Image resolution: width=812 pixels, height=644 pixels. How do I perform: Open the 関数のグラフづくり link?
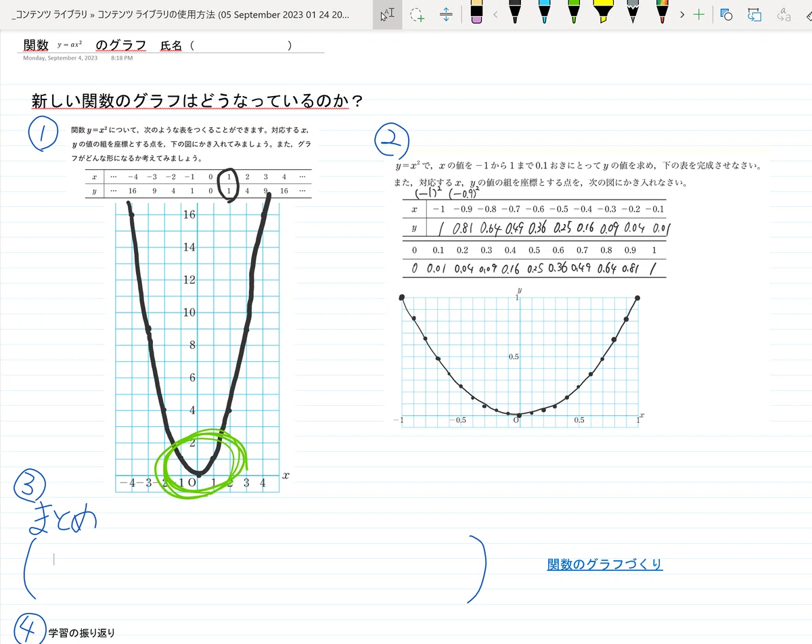[605, 564]
